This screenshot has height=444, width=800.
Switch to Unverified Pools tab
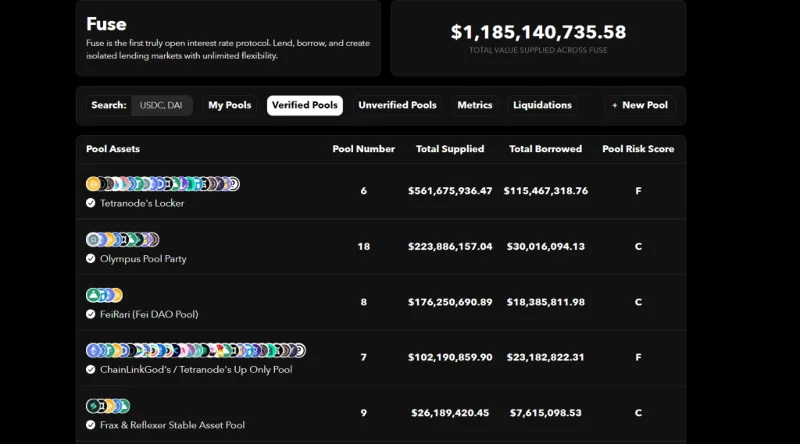[x=397, y=105]
